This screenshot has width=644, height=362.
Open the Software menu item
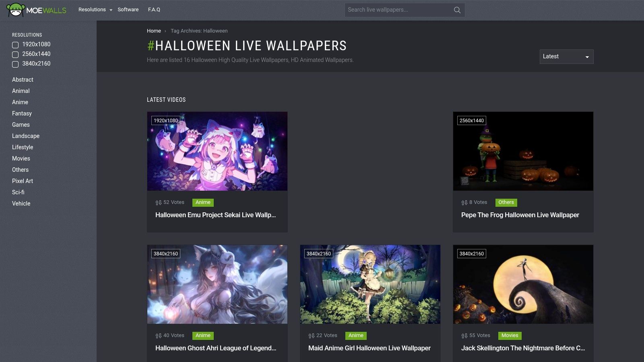pos(128,10)
